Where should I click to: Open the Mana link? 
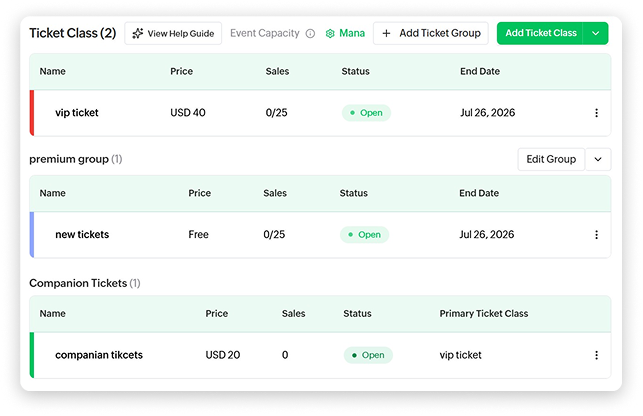point(352,33)
